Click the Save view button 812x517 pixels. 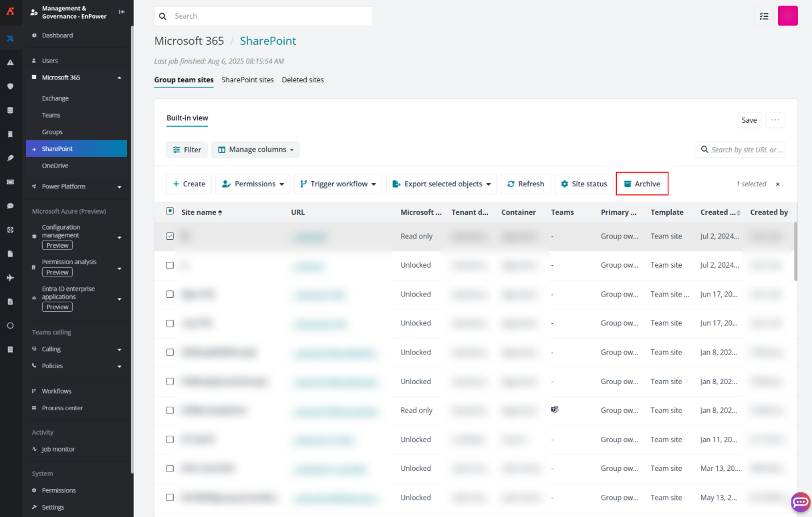748,120
